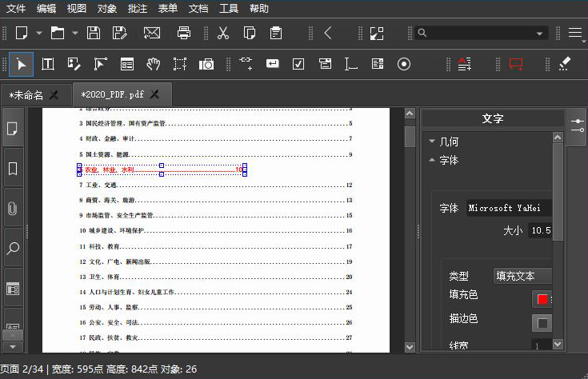Open the pages panel in the left sidebar
Image resolution: width=588 pixels, height=379 pixels.
(x=13, y=128)
